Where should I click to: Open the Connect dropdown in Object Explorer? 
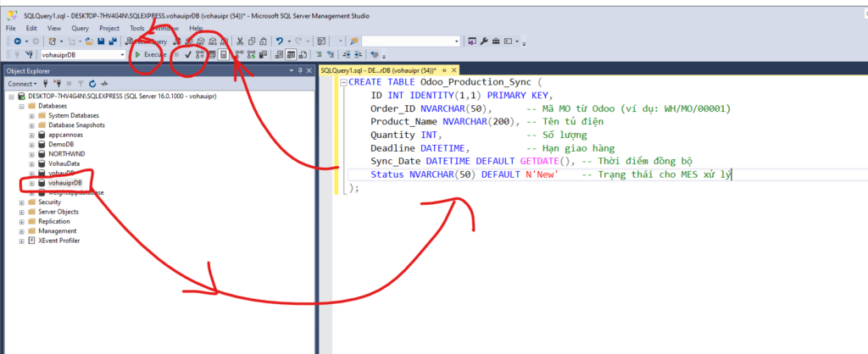(22, 84)
